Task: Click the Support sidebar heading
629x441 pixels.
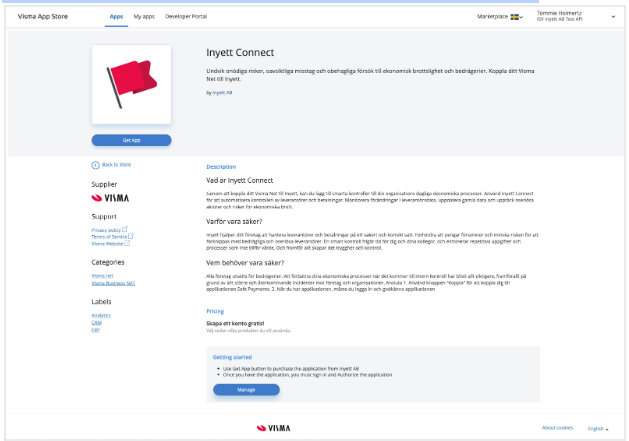Action: [104, 217]
